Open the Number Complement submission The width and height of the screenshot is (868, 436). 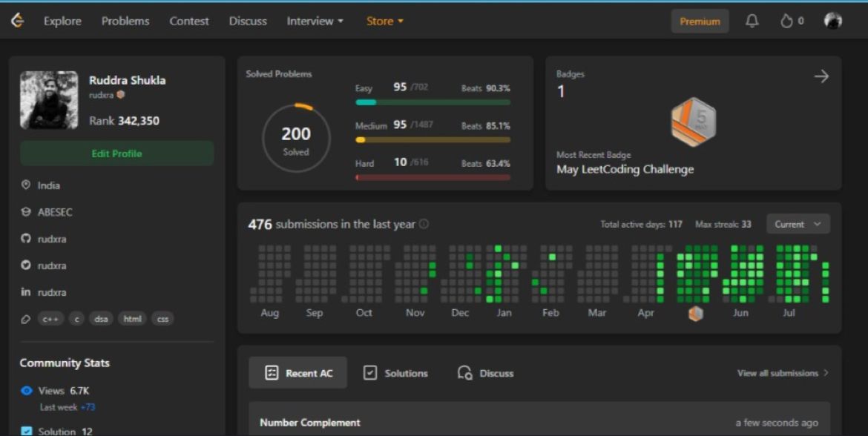click(x=539, y=420)
